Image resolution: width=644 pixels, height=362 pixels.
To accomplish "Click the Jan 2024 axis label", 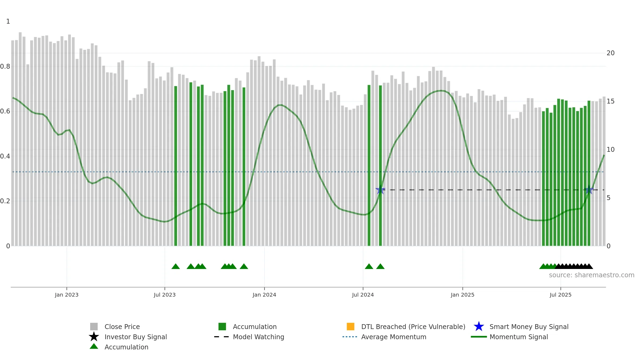I will [264, 295].
